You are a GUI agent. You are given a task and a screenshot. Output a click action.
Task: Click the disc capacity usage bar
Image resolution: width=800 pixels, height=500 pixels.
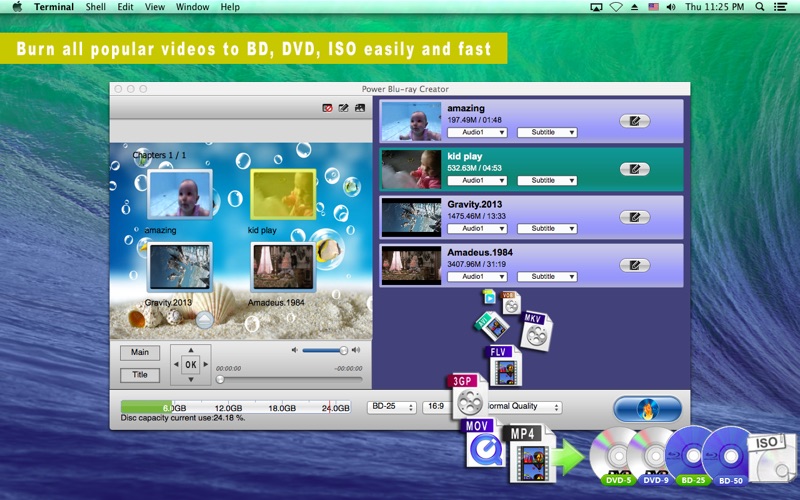[236, 407]
